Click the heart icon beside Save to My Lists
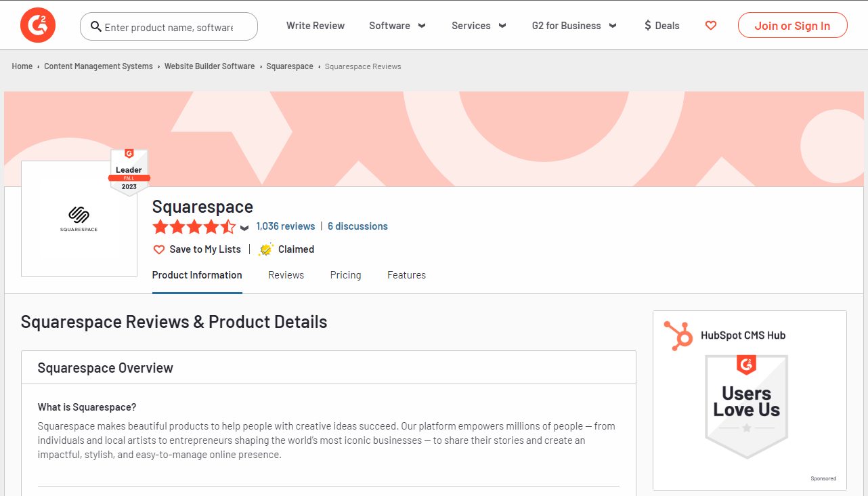This screenshot has height=496, width=868. coord(159,249)
